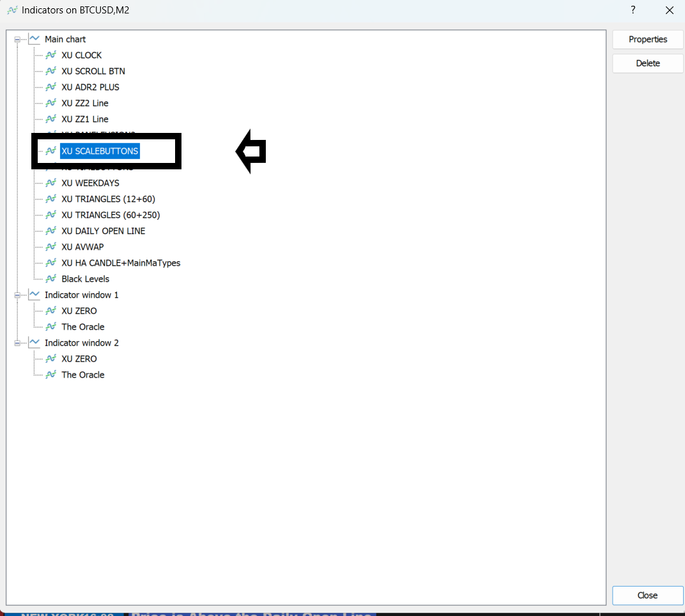
Task: Select XU SCROLL BTN indicator
Action: coord(93,71)
